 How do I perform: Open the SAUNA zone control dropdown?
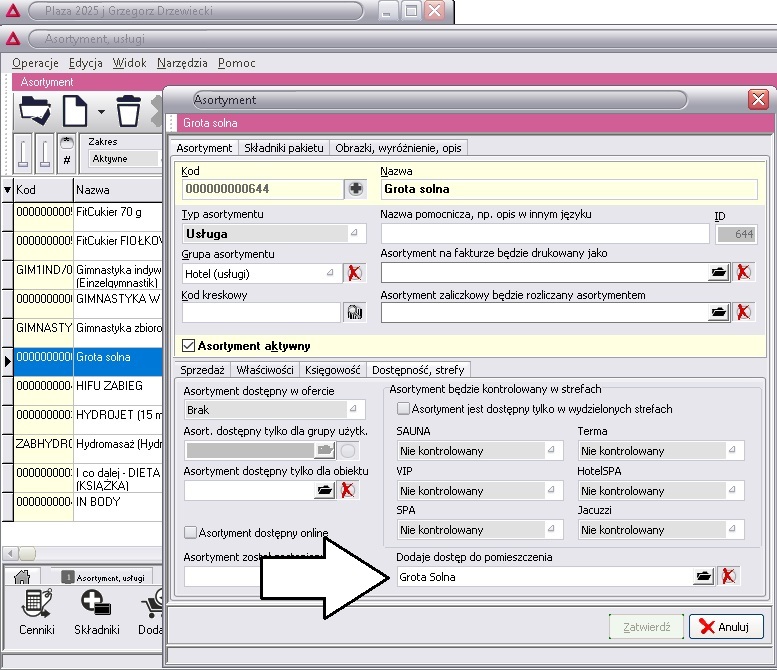tap(552, 451)
